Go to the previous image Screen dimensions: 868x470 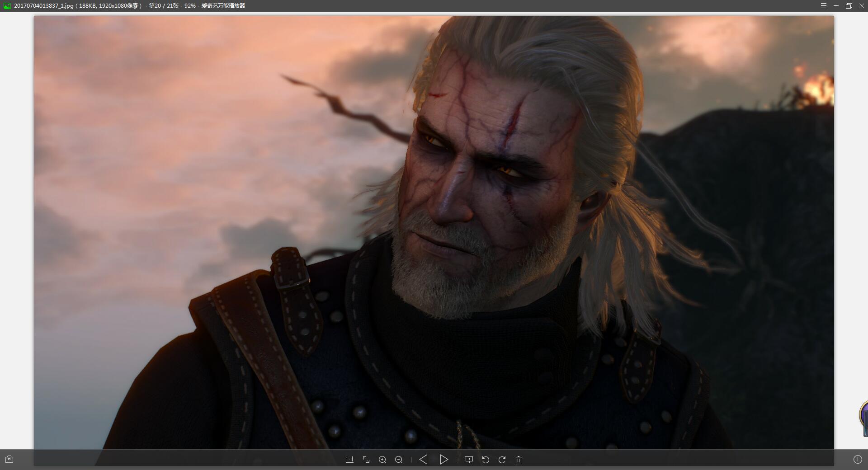click(423, 460)
